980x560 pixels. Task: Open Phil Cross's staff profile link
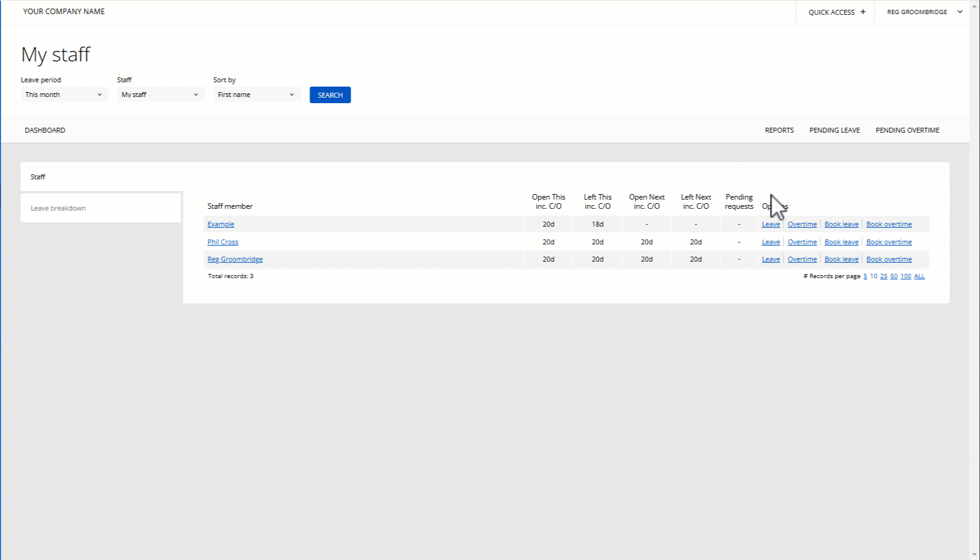pos(222,242)
